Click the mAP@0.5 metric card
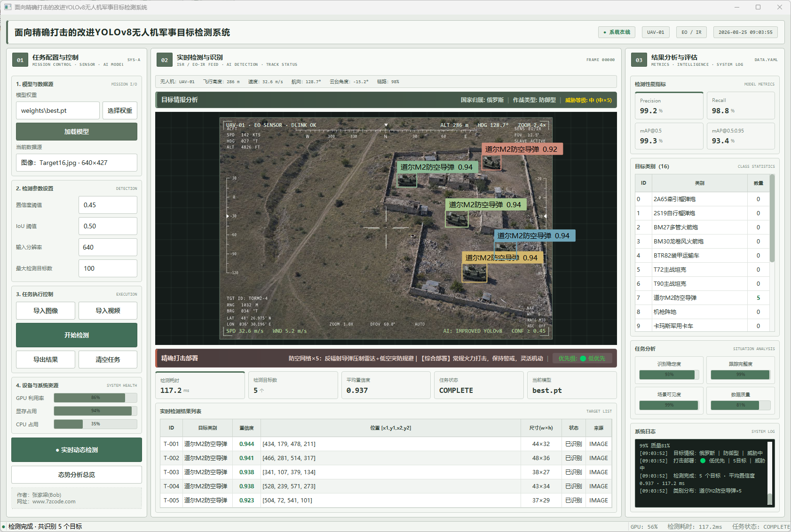 tap(669, 136)
